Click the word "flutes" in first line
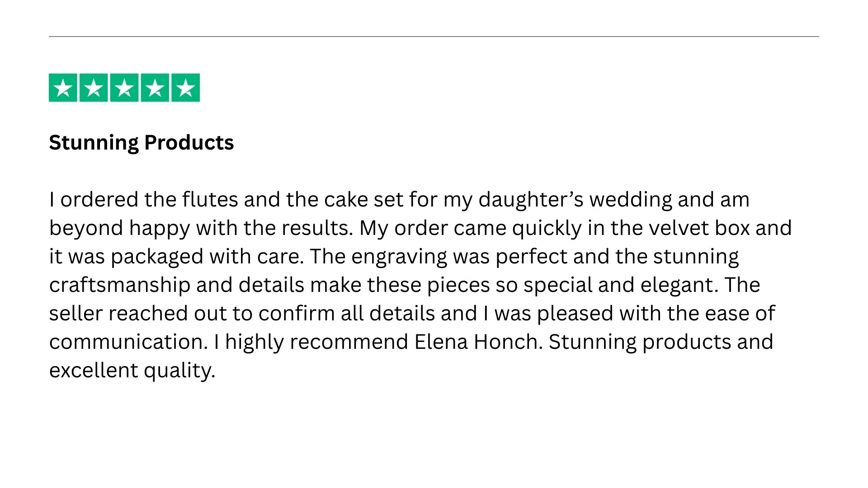 (x=210, y=200)
